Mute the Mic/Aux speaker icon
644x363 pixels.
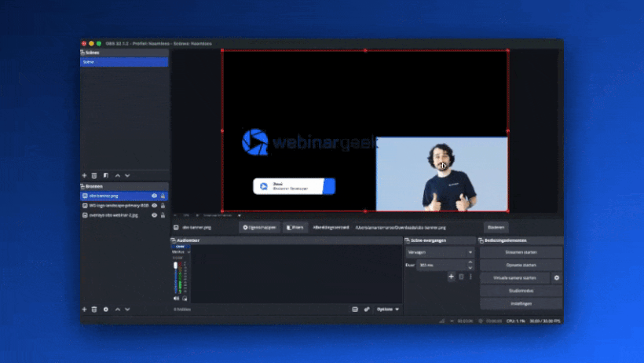pyautogui.click(x=176, y=299)
